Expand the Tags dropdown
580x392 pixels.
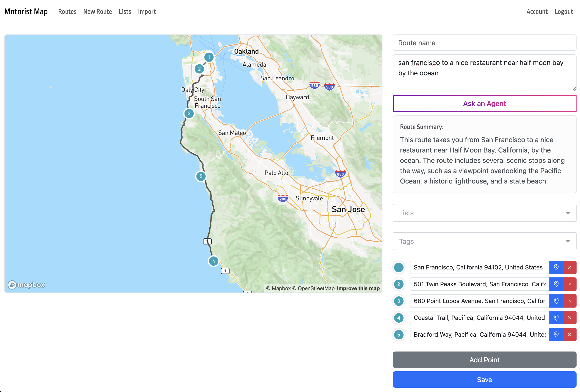[x=484, y=241]
